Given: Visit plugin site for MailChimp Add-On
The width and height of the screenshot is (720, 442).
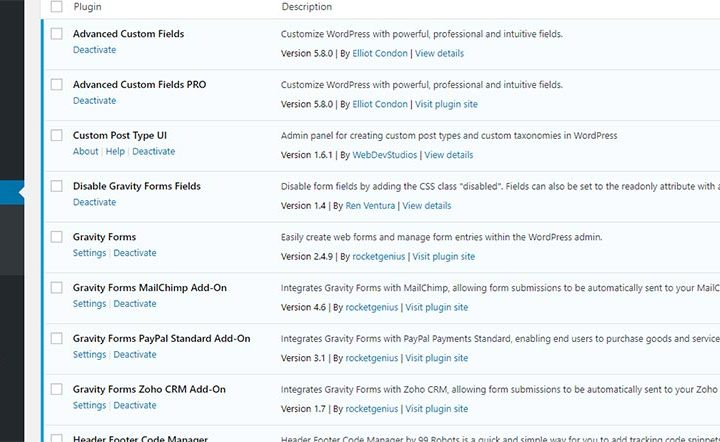Looking at the screenshot, I should 436,307.
